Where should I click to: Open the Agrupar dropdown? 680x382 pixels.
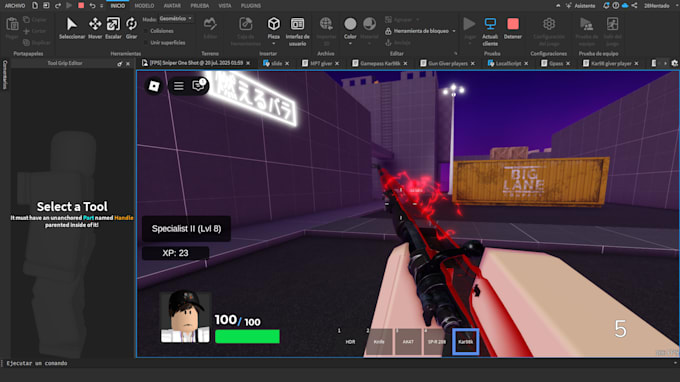(418, 20)
